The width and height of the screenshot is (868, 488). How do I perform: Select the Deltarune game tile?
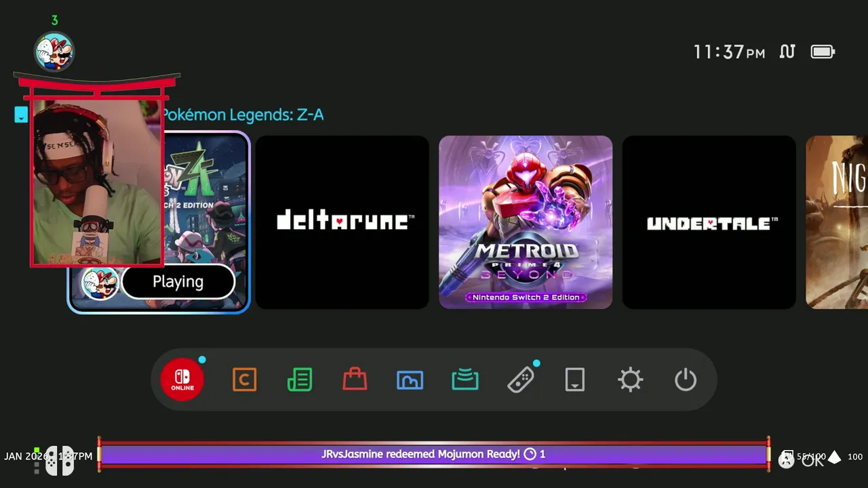pos(342,222)
